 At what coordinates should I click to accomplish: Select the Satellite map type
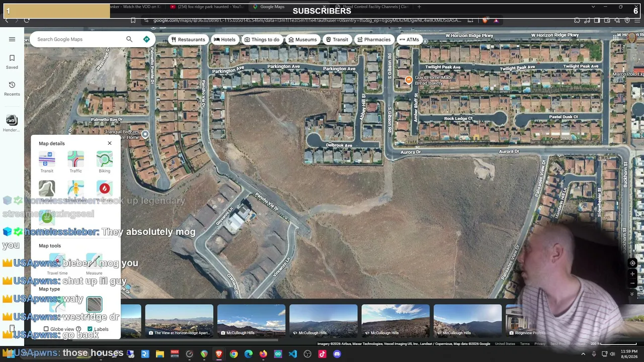pyautogui.click(x=94, y=305)
